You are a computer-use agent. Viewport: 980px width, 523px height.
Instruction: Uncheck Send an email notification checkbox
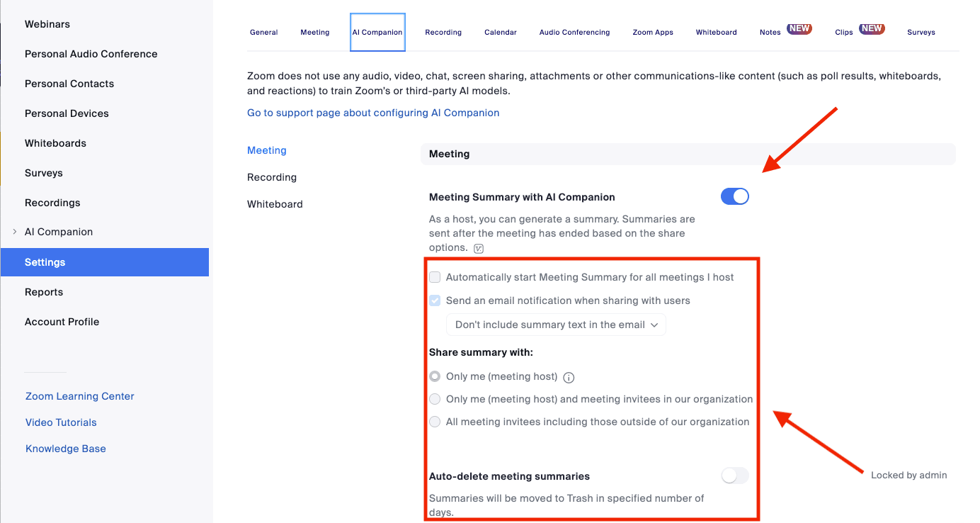(x=435, y=300)
